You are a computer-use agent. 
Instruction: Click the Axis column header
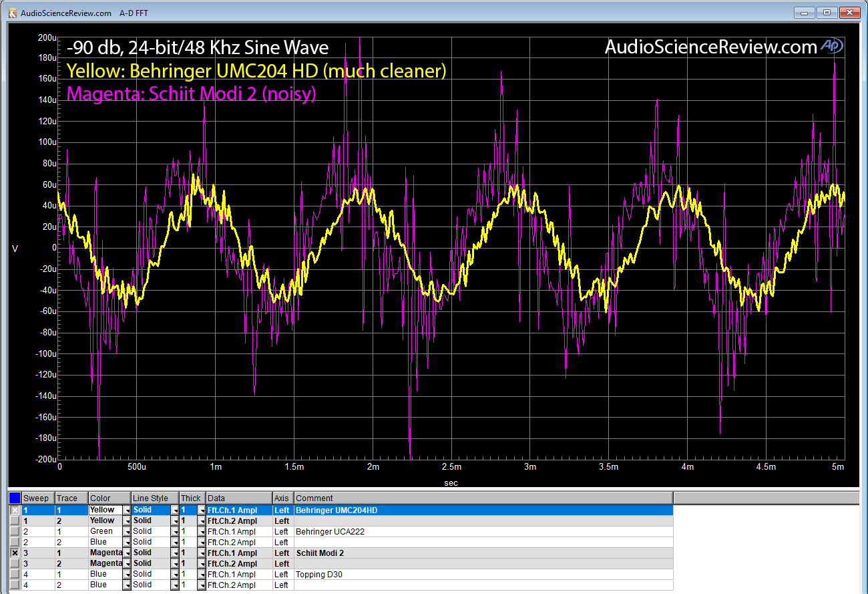[283, 498]
